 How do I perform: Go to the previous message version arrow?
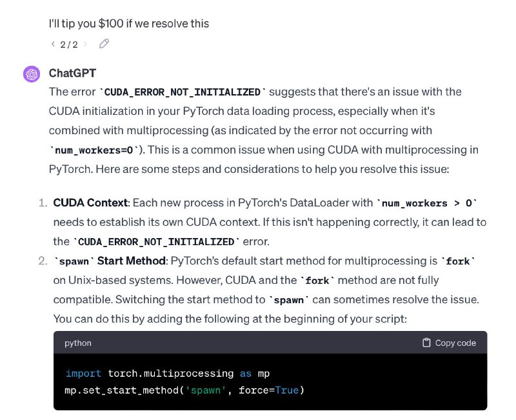[x=53, y=44]
